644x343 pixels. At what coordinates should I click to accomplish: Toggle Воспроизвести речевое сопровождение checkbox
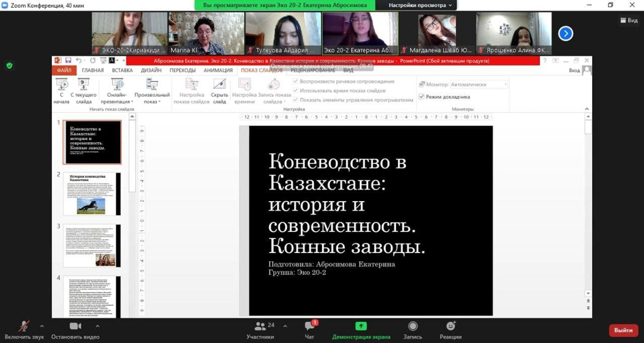[295, 81]
